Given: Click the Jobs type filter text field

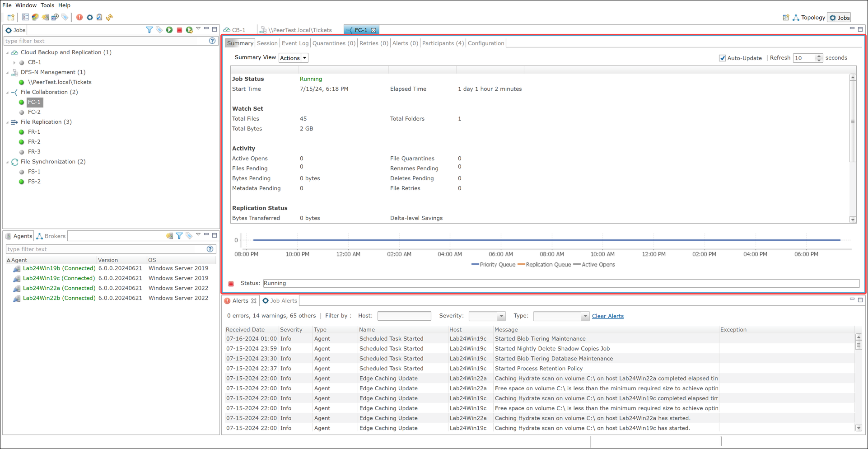Looking at the screenshot, I should 106,41.
